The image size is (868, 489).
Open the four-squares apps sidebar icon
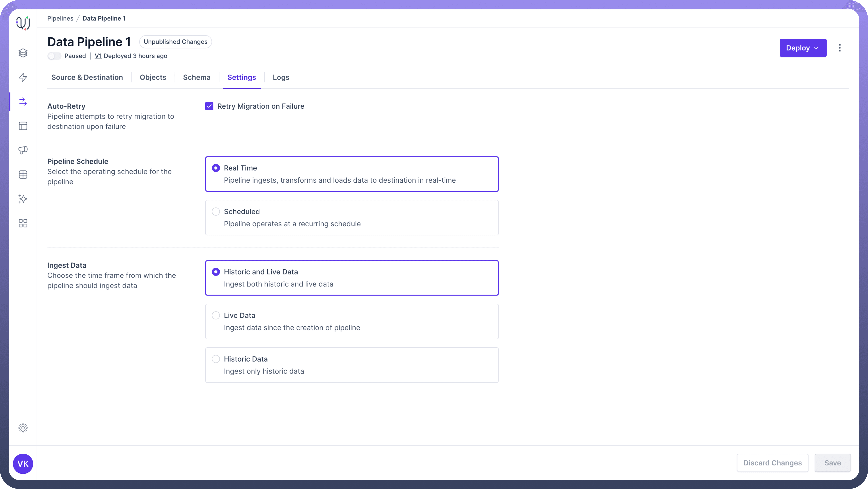(x=23, y=223)
